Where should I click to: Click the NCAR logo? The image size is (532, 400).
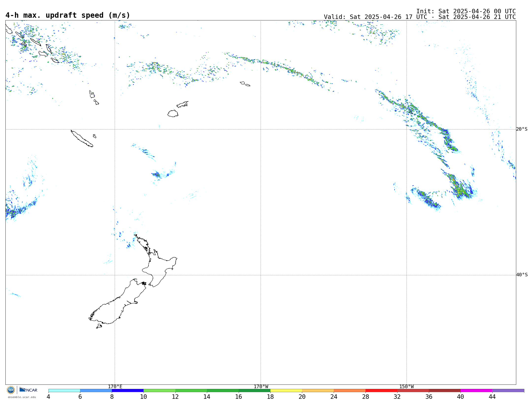(28, 390)
